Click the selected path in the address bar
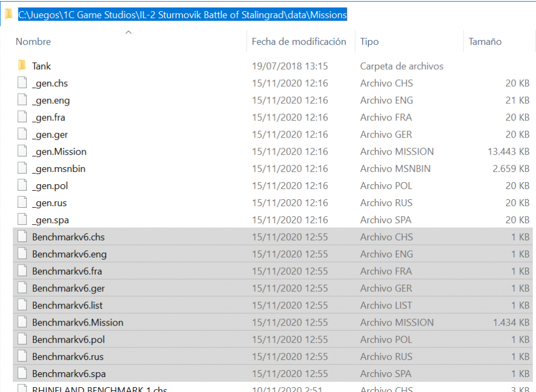Viewport: 536px width, 392px height. 182,15
